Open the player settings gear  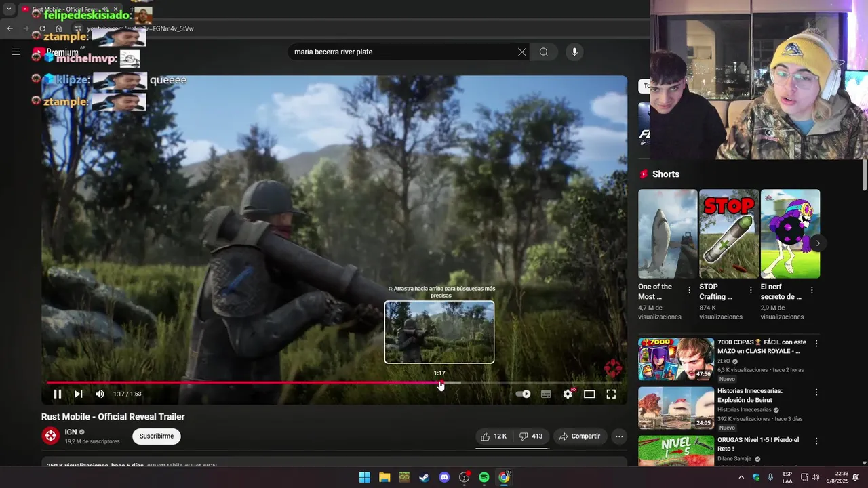[568, 394]
